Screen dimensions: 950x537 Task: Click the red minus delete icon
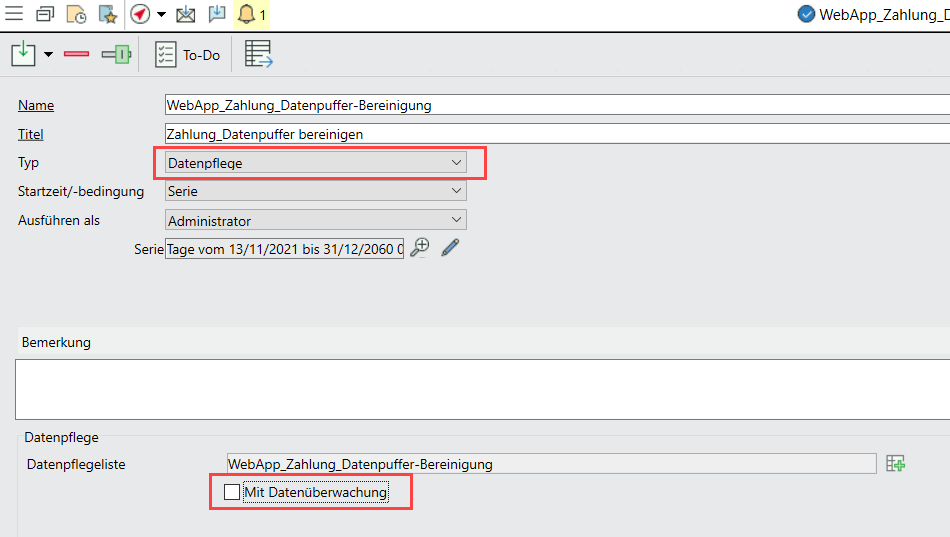(77, 55)
